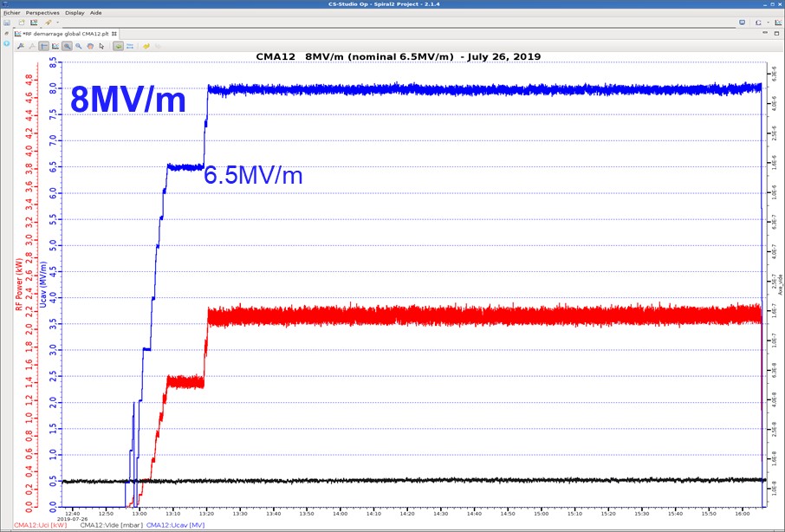
Task: Click the monitor icon at top right
Action: click(742, 23)
